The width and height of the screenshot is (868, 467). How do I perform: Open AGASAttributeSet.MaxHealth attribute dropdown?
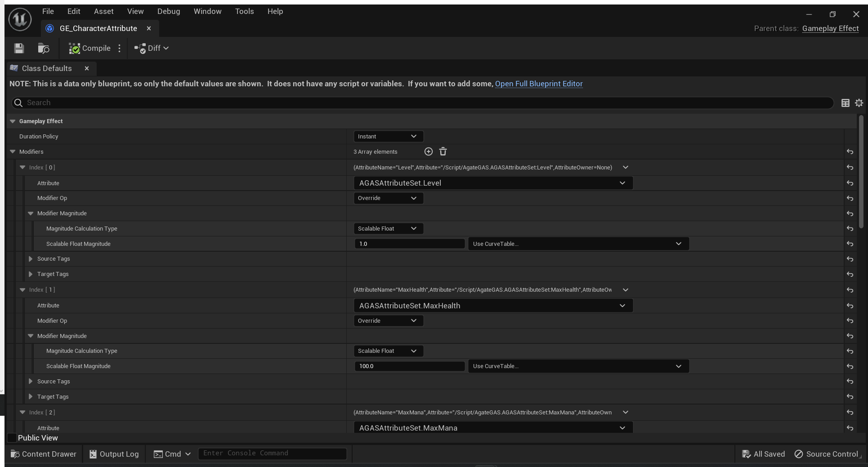click(x=493, y=306)
